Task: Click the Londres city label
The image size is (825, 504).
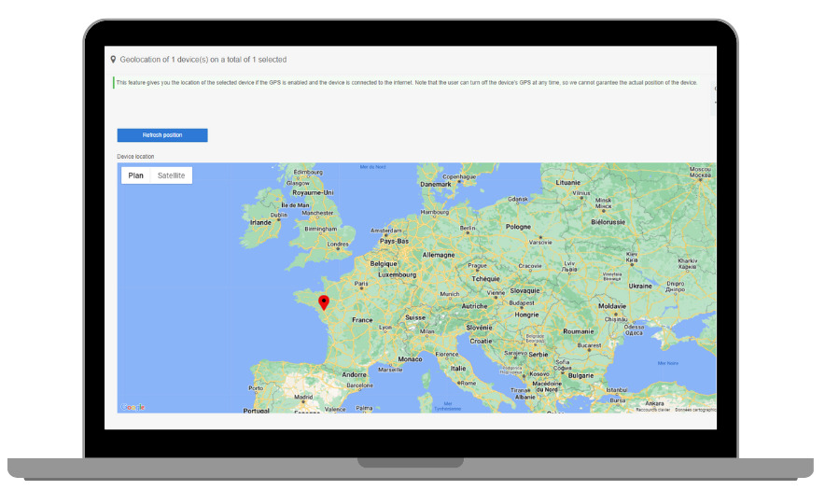Action: tap(338, 245)
